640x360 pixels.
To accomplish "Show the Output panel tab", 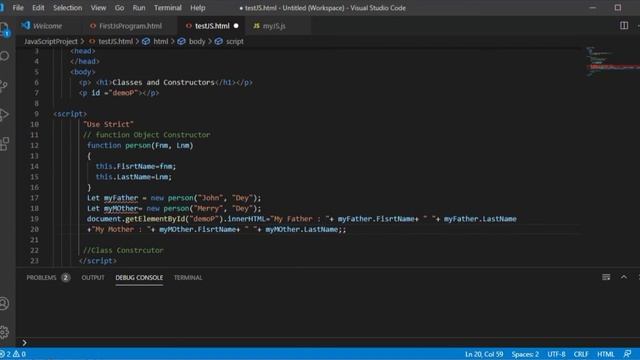I will [x=93, y=278].
